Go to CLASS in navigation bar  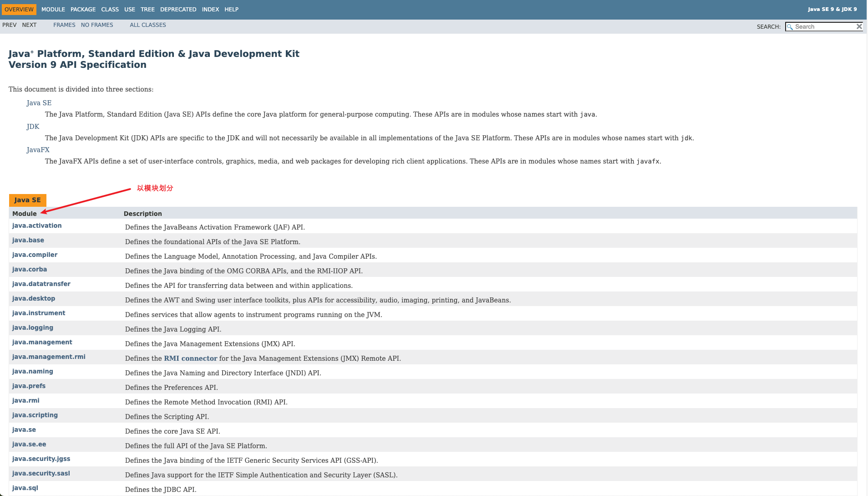110,10
